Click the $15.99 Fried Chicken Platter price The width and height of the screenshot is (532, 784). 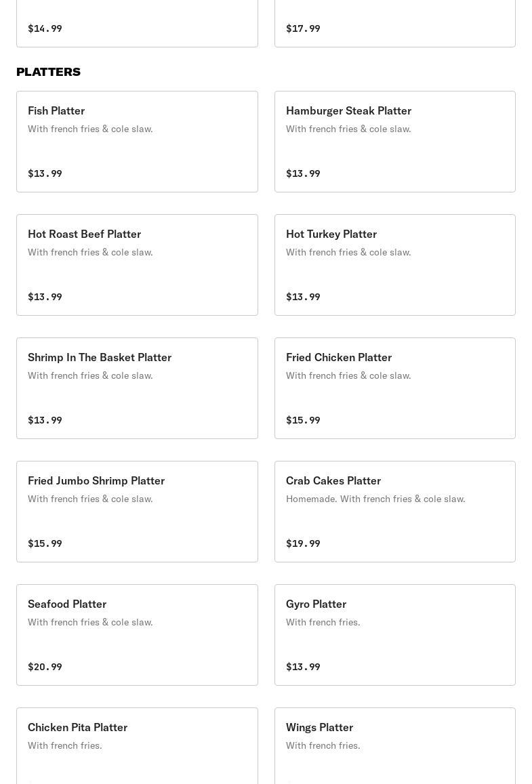303,420
